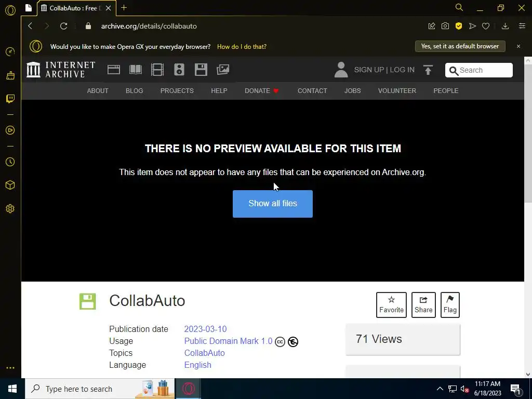Click the Internet Archive logo
This screenshot has width=532, height=399.
[61, 70]
